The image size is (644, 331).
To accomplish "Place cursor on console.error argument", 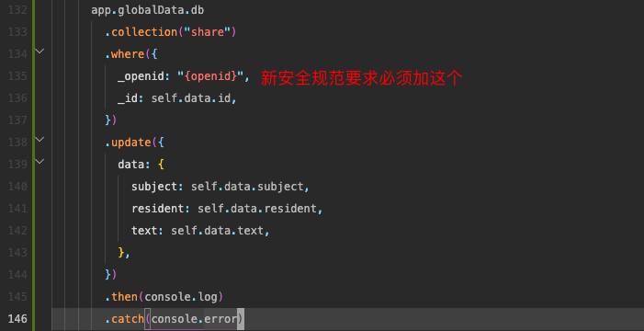I will pos(194,319).
